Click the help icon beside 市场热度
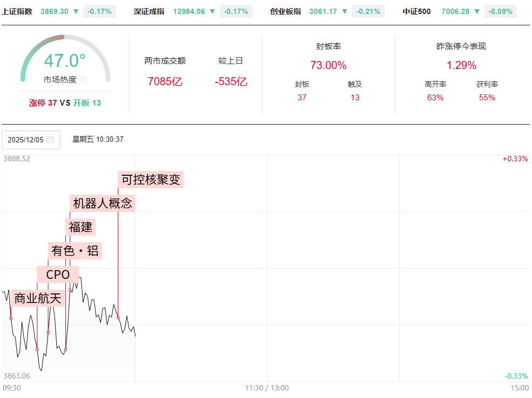 pyautogui.click(x=83, y=80)
